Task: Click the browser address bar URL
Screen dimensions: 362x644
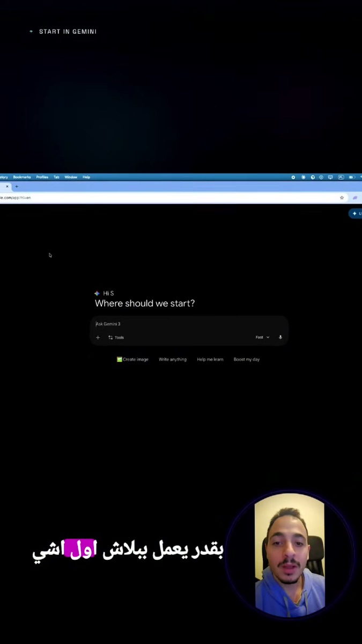Action: [16, 197]
